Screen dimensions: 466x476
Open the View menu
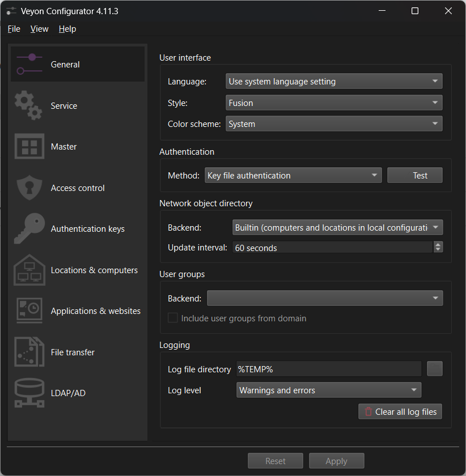coord(39,29)
